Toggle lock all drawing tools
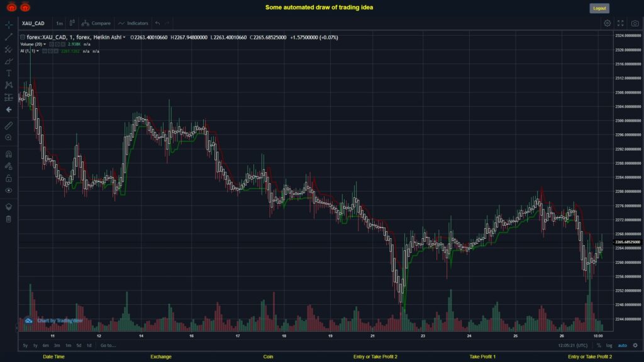This screenshot has width=644, height=362. 9,178
